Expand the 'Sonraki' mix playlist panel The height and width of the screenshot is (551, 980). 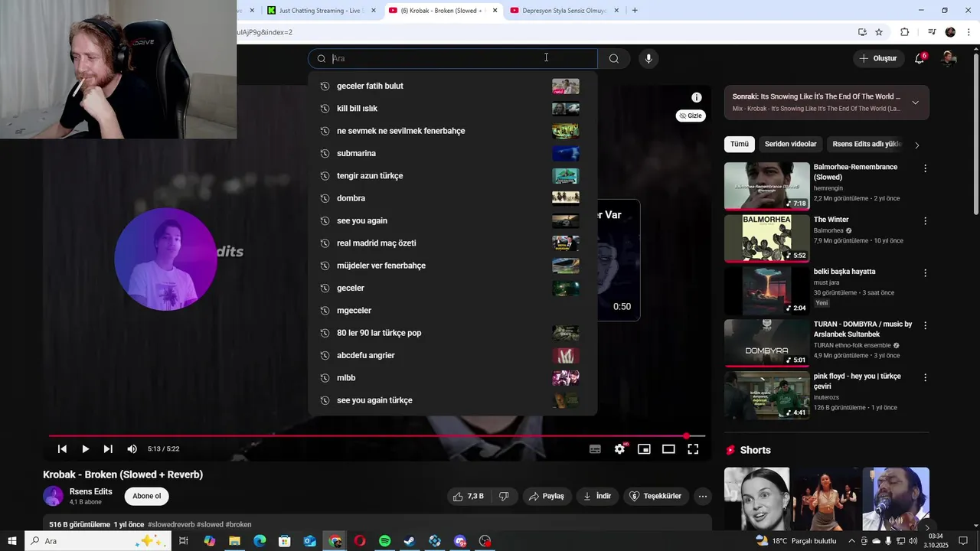click(x=915, y=103)
